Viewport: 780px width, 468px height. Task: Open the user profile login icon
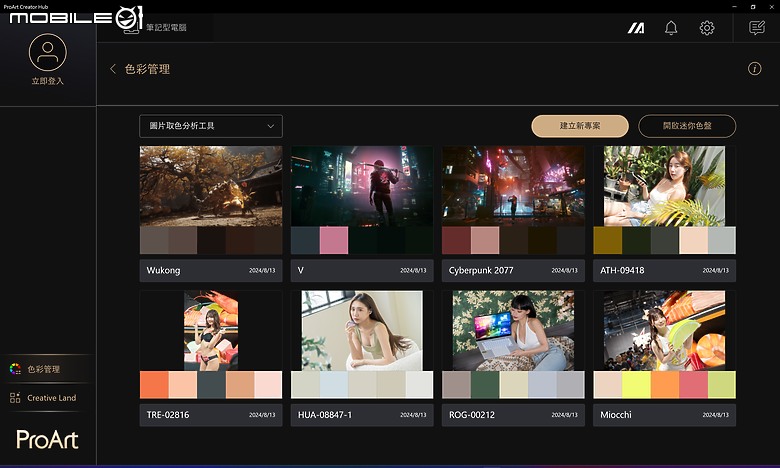coord(47,52)
